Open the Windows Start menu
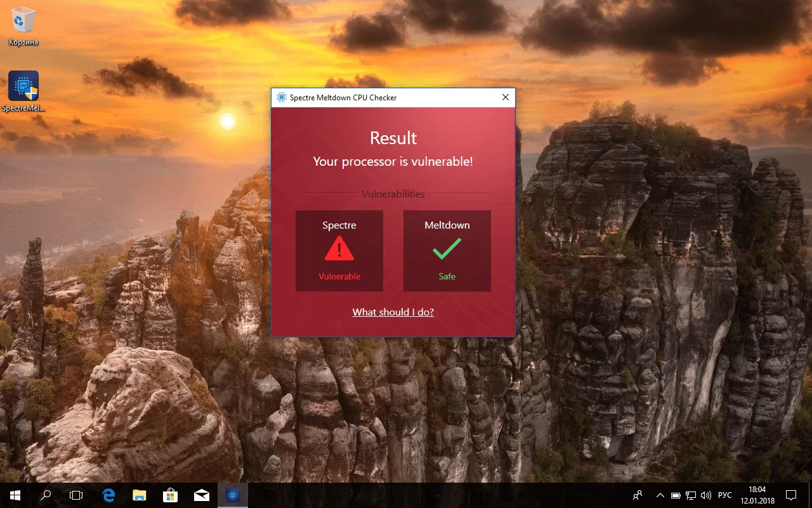The height and width of the screenshot is (508, 812). 15,495
